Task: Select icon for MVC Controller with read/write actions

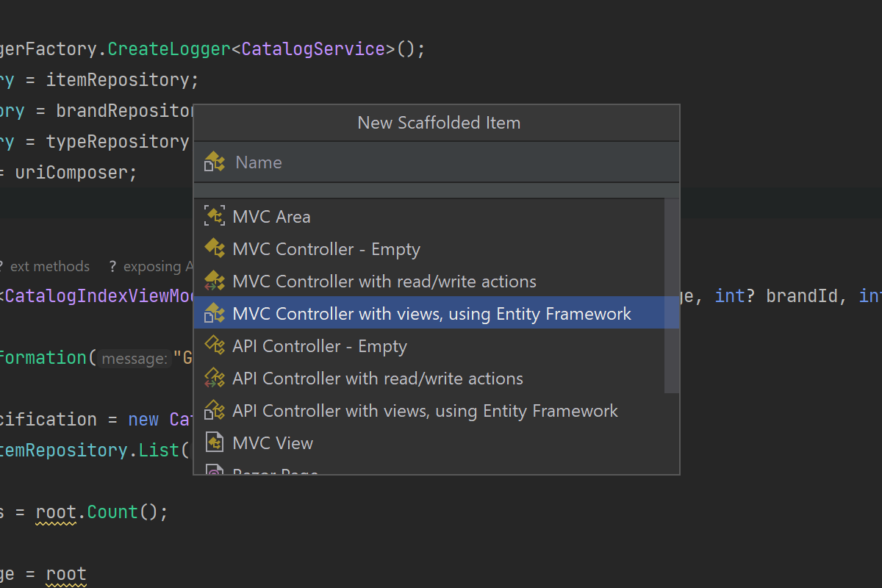Action: pos(215,281)
